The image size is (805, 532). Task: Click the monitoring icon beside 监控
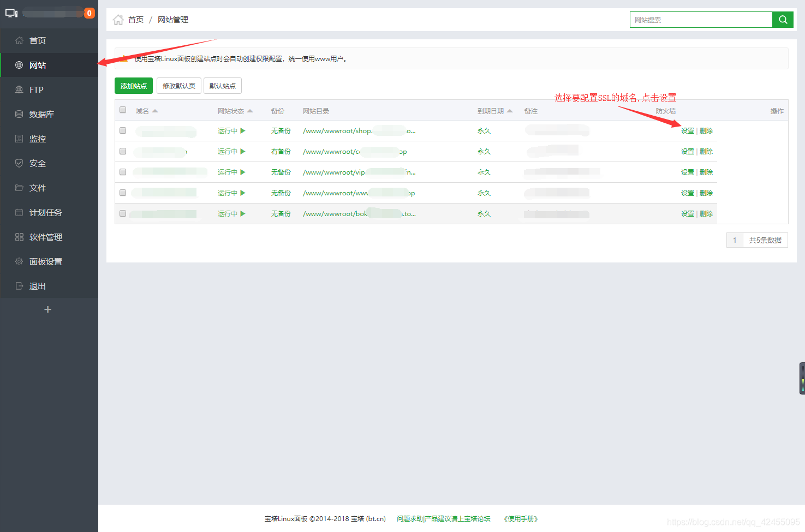pyautogui.click(x=19, y=139)
